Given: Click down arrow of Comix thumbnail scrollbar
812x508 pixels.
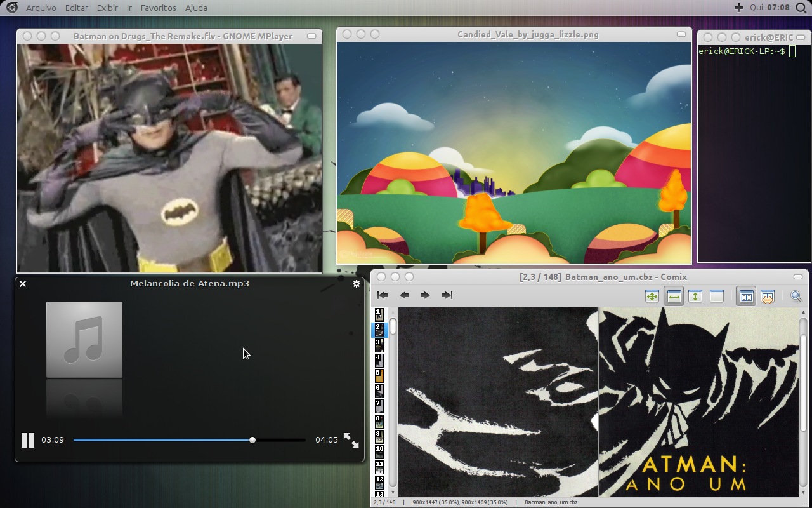Looking at the screenshot, I should pyautogui.click(x=393, y=493).
